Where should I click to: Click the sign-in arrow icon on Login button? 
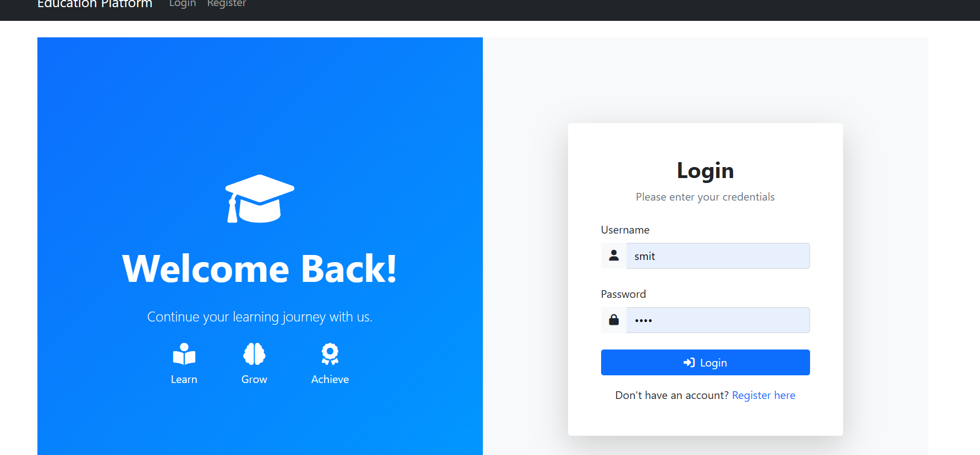point(689,363)
